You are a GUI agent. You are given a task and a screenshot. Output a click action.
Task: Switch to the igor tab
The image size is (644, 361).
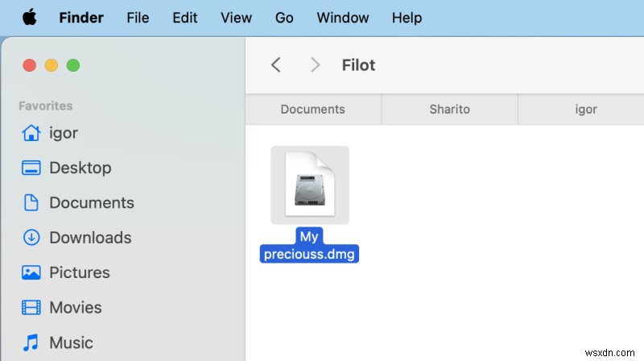click(581, 110)
